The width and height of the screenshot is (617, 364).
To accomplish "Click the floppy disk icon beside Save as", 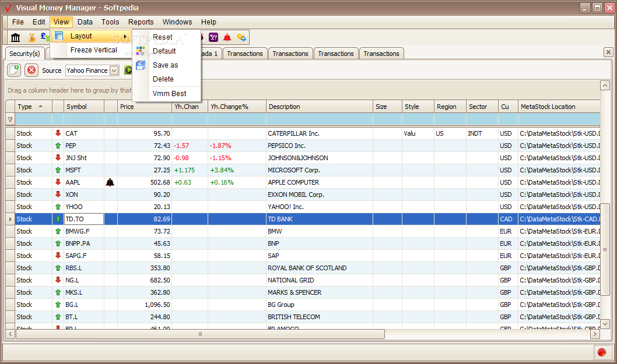I will point(141,65).
